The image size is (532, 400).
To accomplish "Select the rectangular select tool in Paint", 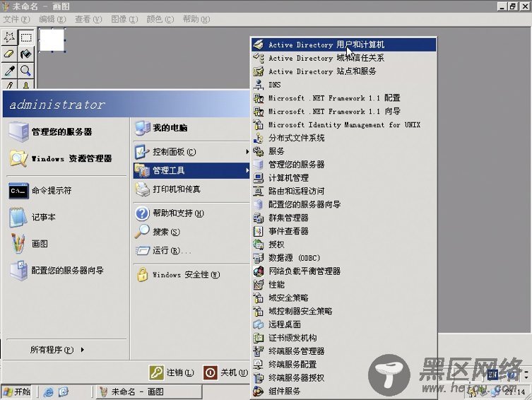I will 26,37.
